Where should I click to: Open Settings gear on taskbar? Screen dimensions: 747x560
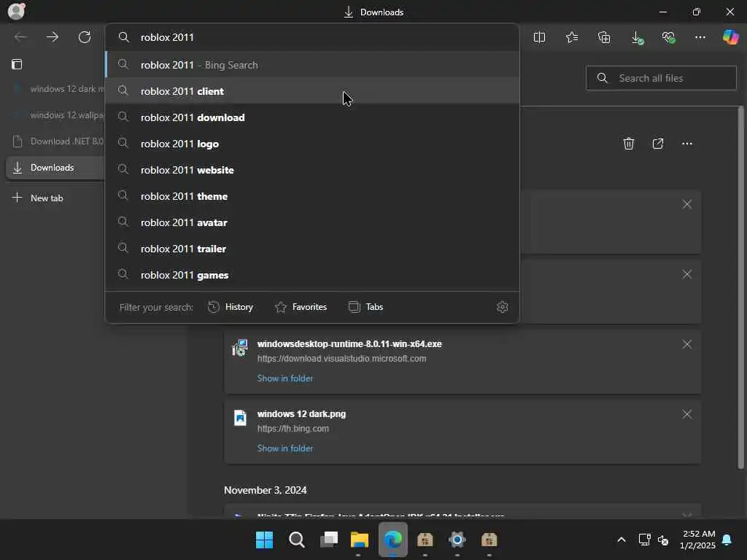coord(457,540)
